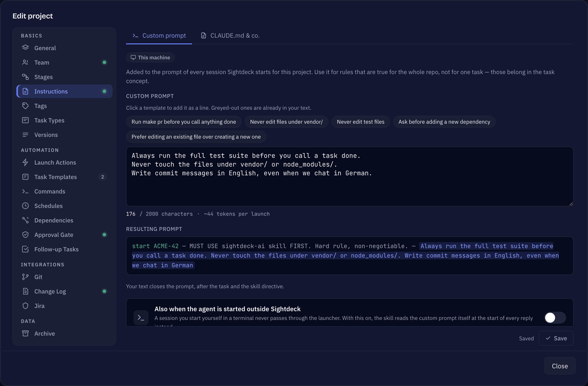Screen dimensions: 588x386
Task: Click the Task Types icon
Action: point(25,120)
